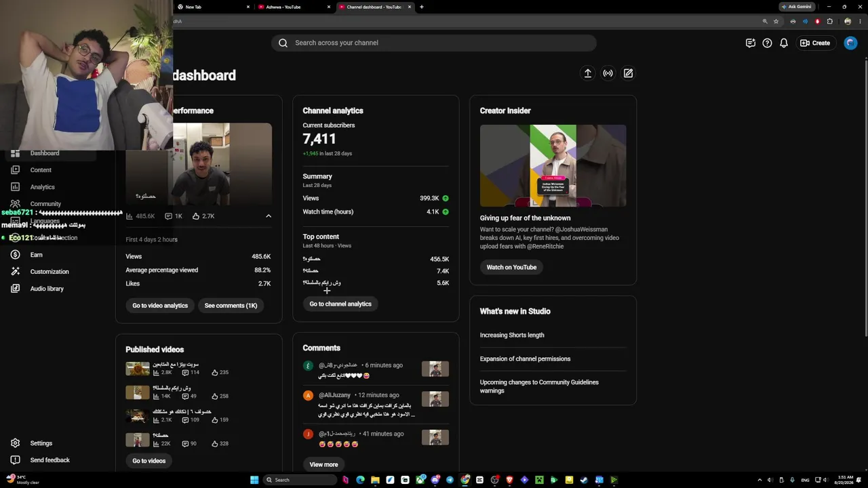868x488 pixels.
Task: Close the Ashwwa - YouTube tab
Action: 329,7
